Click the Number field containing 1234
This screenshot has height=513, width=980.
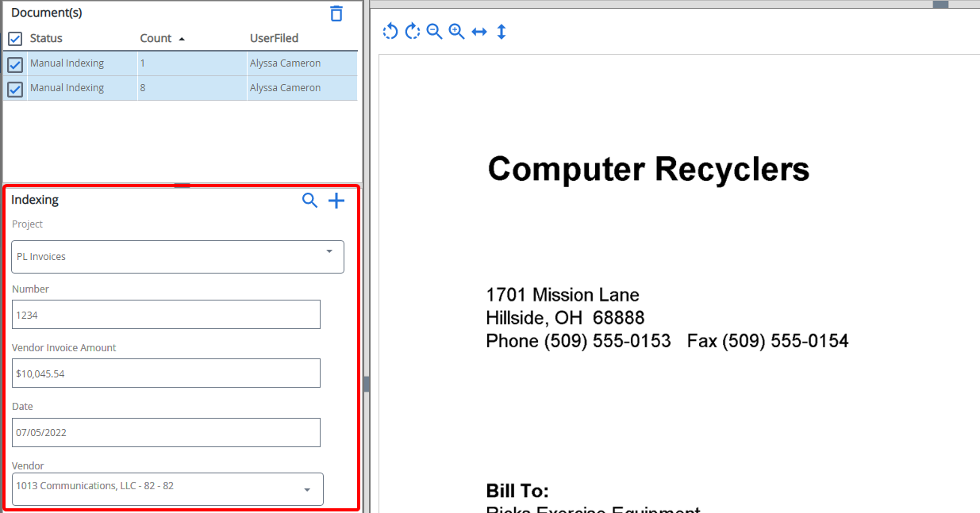click(167, 315)
